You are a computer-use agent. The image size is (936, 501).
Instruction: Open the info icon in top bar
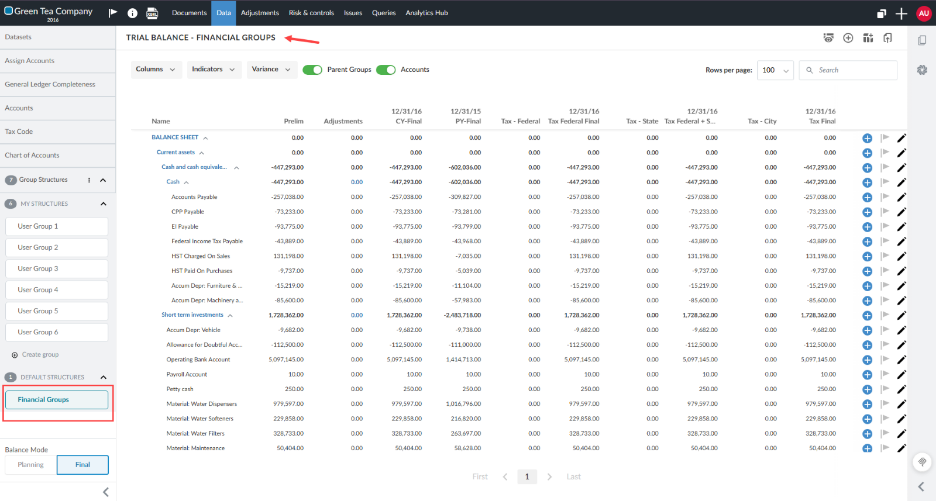click(133, 13)
